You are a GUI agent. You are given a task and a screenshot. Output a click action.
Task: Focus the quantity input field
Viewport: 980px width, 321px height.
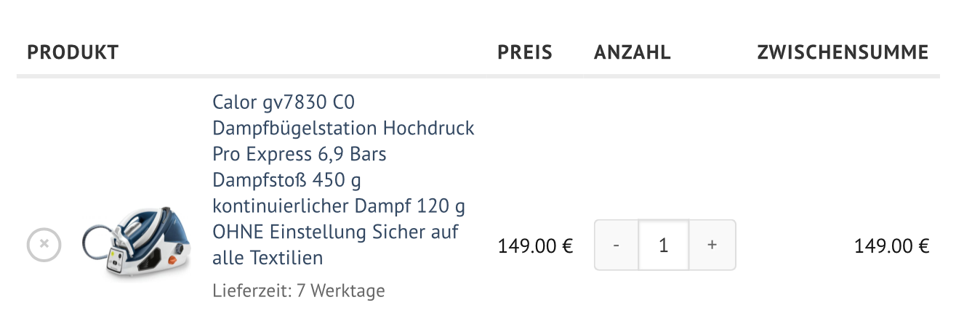pyautogui.click(x=663, y=245)
